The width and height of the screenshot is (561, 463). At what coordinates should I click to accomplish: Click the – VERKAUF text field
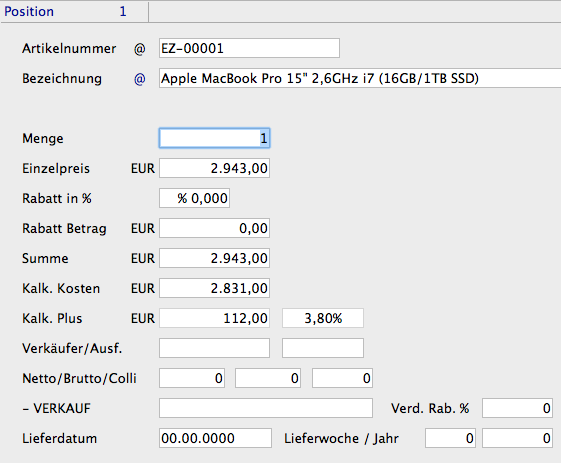266,408
